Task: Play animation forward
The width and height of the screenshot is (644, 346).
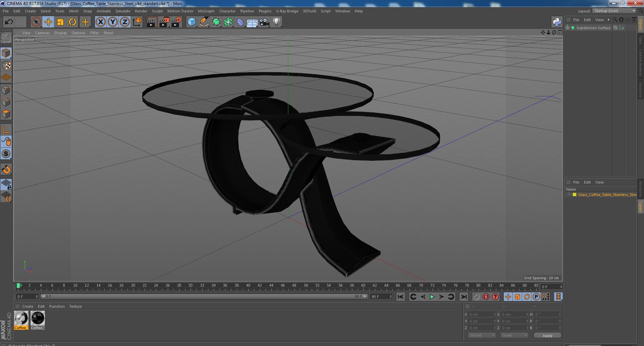Action: tap(432, 297)
